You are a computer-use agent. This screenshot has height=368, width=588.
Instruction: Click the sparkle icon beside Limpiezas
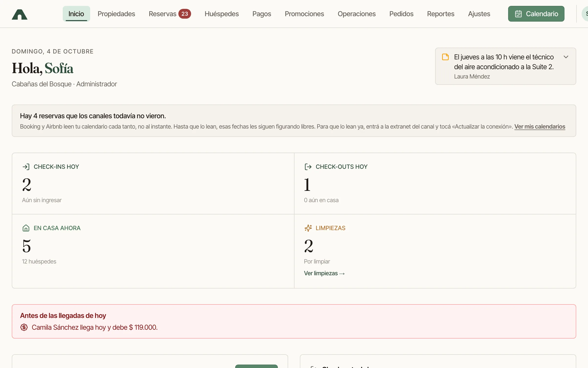click(x=308, y=228)
